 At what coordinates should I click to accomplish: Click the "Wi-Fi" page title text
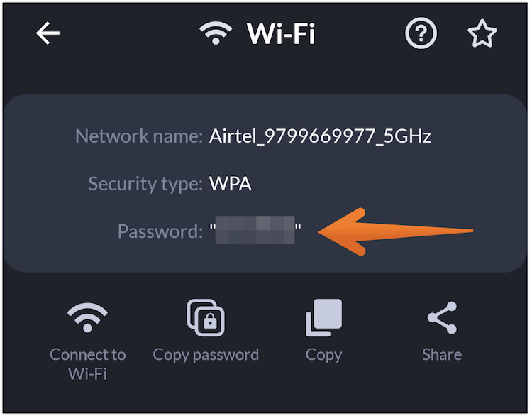coord(281,33)
